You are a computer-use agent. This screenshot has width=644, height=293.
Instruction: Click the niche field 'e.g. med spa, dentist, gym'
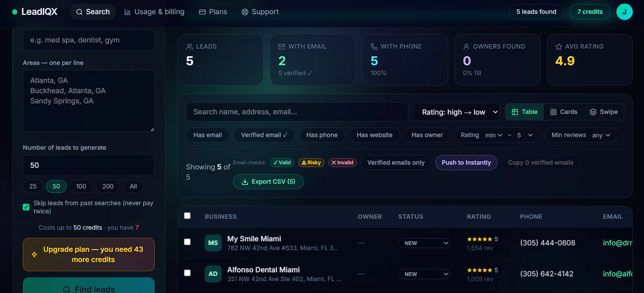pyautogui.click(x=89, y=40)
